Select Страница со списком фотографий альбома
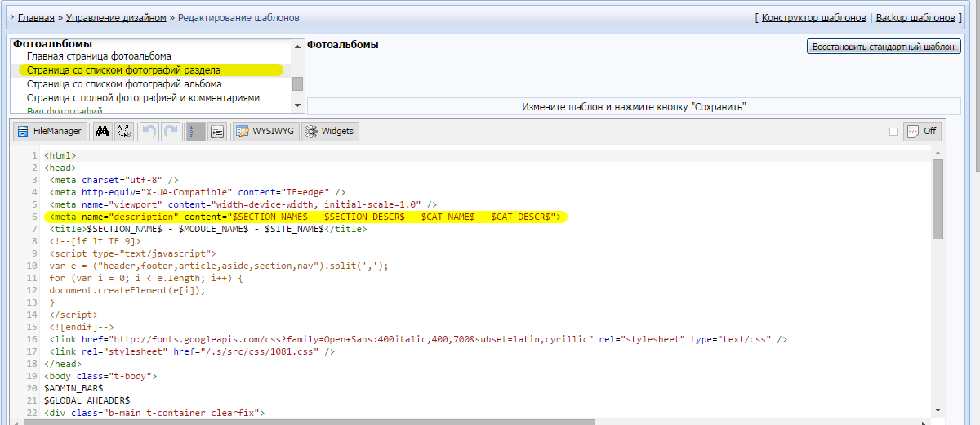This screenshot has height=425, width=980. click(x=124, y=84)
